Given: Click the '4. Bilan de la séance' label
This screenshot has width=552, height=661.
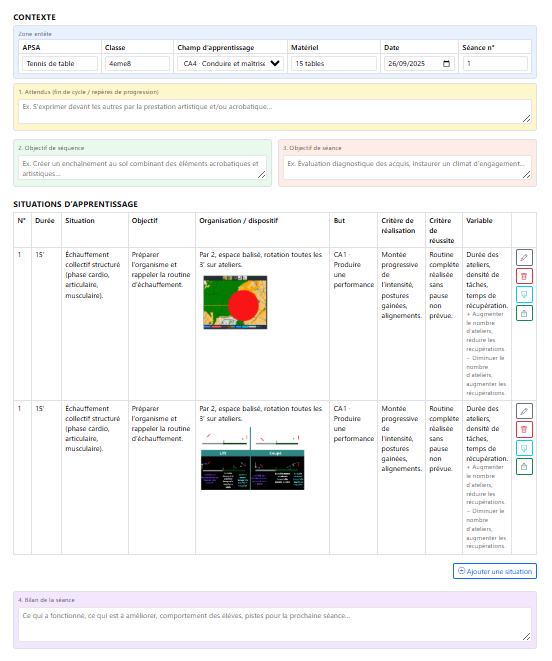Looking at the screenshot, I should pos(46,600).
